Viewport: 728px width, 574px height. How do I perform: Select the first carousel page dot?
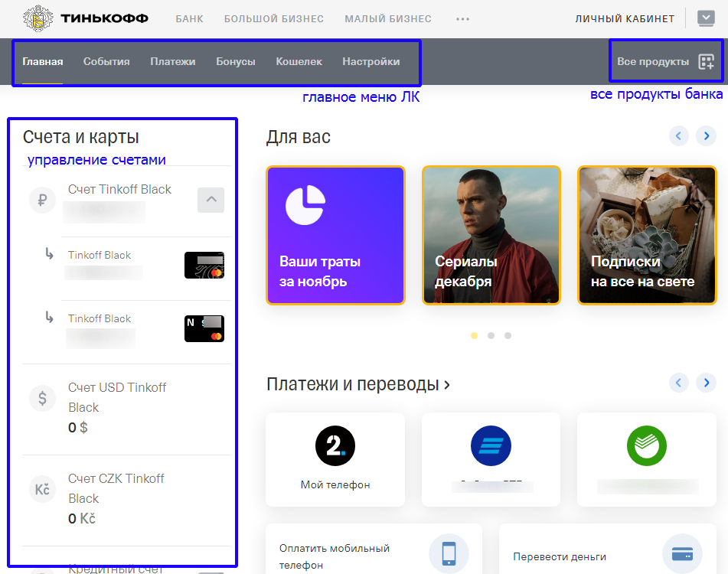pyautogui.click(x=474, y=335)
